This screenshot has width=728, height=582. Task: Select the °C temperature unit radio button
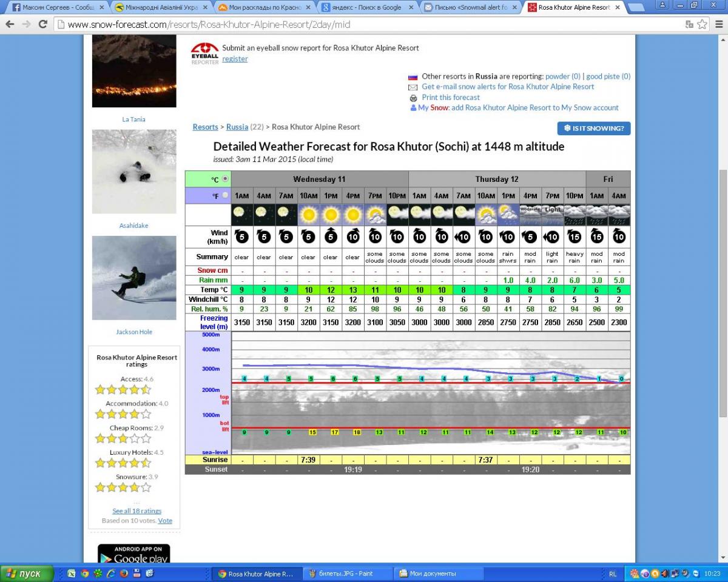[x=226, y=179]
